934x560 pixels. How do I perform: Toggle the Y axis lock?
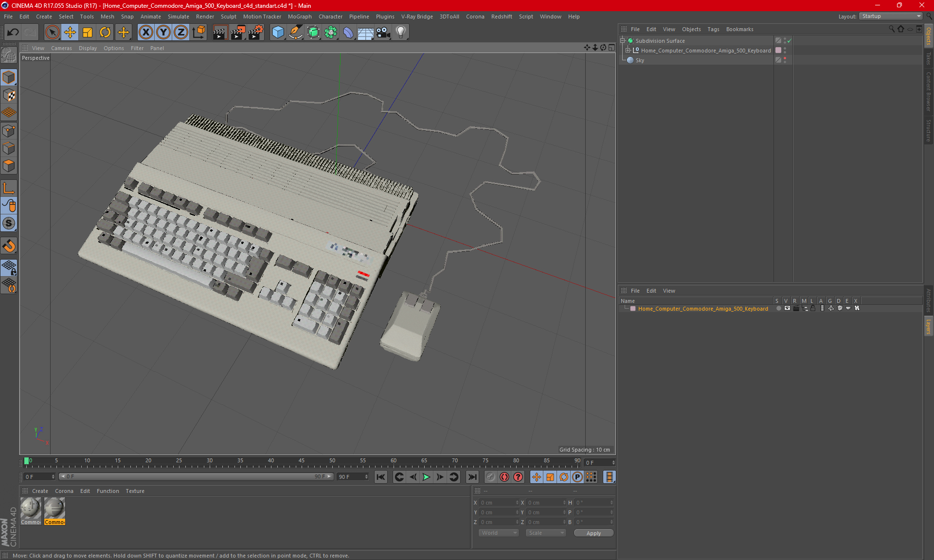click(163, 33)
